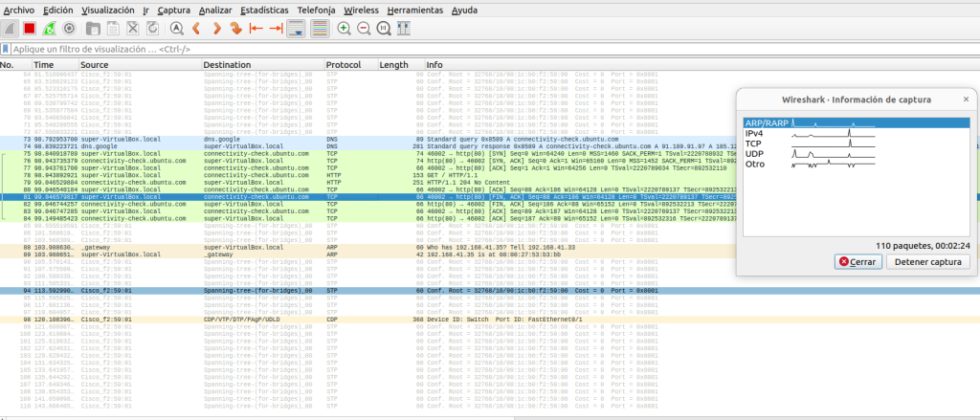Viewport: 980px width, 420px height.
Task: Stop the running capture with red square
Action: pos(29,29)
